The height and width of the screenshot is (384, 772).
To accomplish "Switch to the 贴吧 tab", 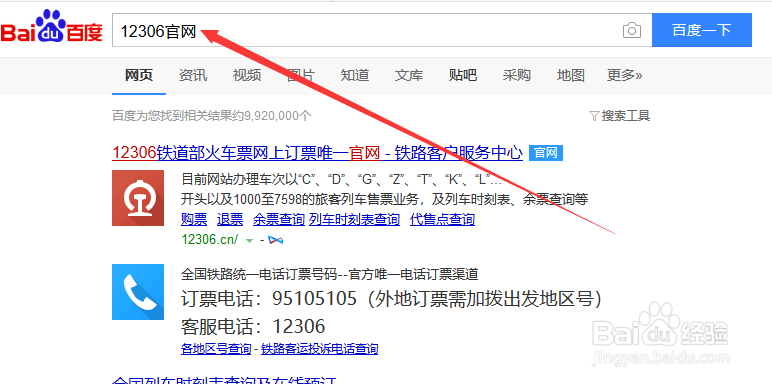I will (x=463, y=75).
